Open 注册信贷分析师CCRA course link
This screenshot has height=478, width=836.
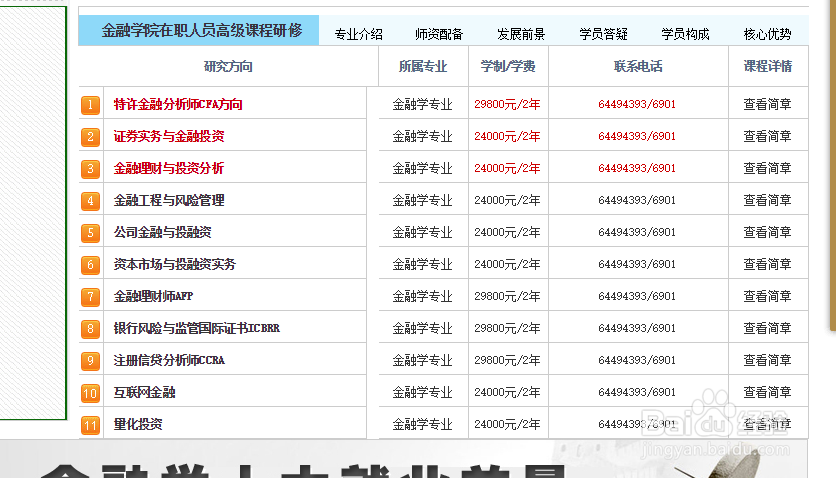[169, 360]
